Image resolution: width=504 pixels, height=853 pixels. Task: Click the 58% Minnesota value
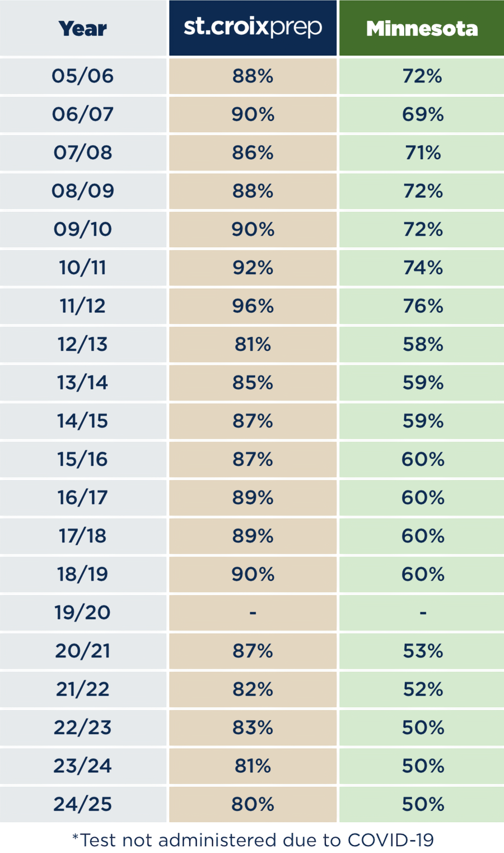click(423, 344)
